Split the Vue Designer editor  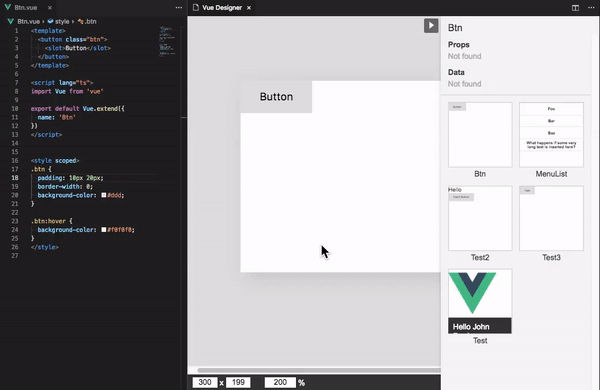click(575, 8)
